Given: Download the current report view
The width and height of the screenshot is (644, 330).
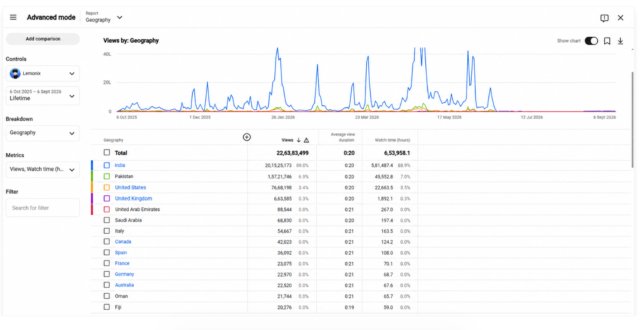Looking at the screenshot, I should point(620,41).
